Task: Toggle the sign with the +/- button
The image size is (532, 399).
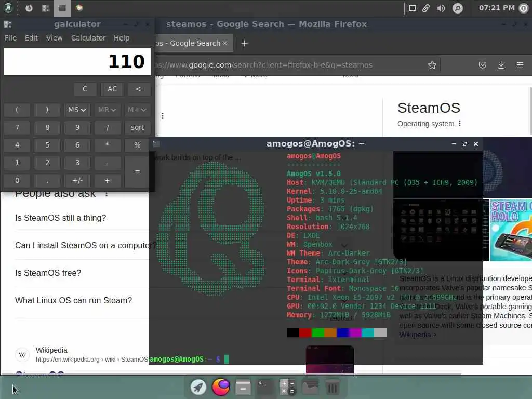Action: coord(77,180)
